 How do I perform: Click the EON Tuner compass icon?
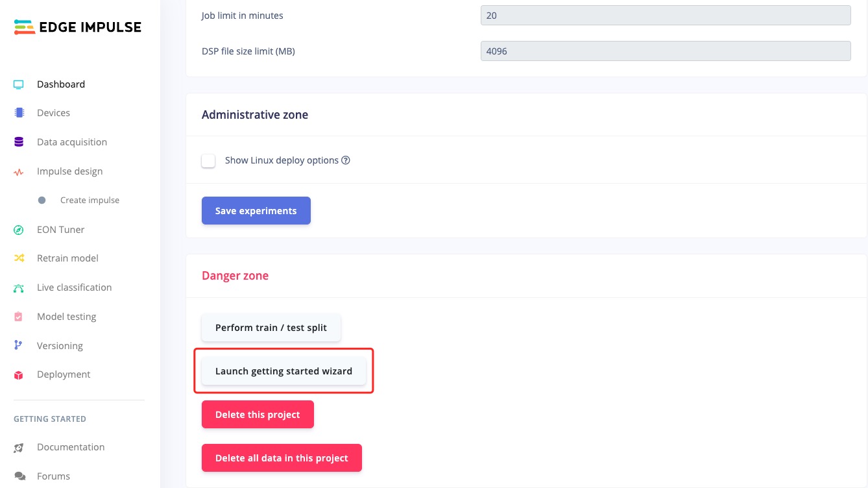click(x=19, y=230)
